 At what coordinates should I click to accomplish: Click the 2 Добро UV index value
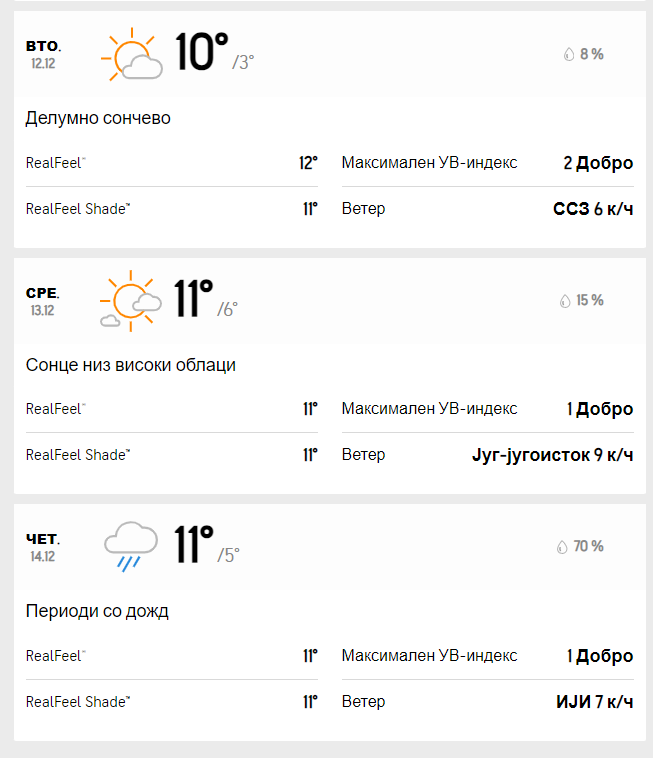pyautogui.click(x=598, y=163)
